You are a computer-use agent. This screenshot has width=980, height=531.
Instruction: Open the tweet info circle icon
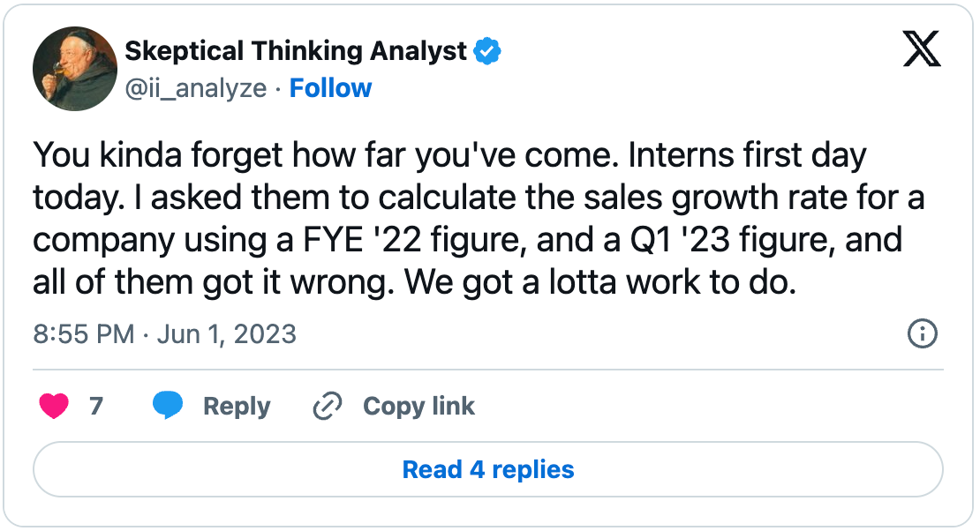[x=923, y=333]
